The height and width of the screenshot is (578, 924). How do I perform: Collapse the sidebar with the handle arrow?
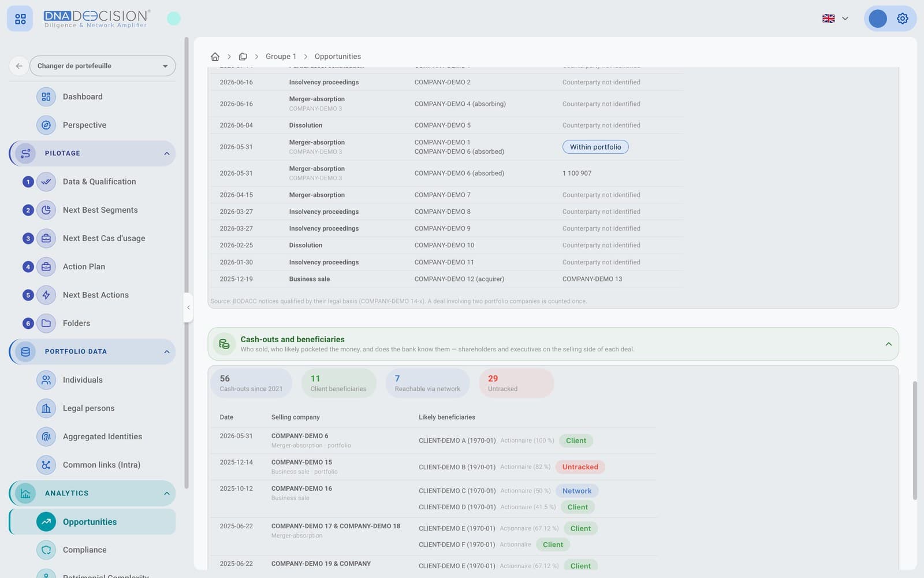click(x=188, y=307)
